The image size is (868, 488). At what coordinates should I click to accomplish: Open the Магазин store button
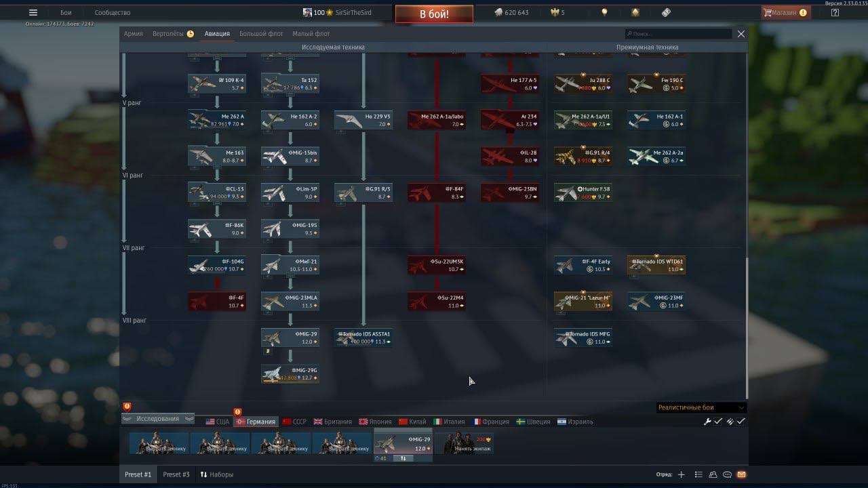tap(785, 12)
